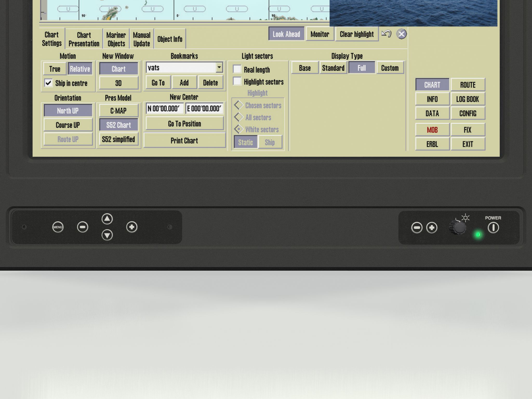Enable the Real length checkbox

pyautogui.click(x=237, y=69)
